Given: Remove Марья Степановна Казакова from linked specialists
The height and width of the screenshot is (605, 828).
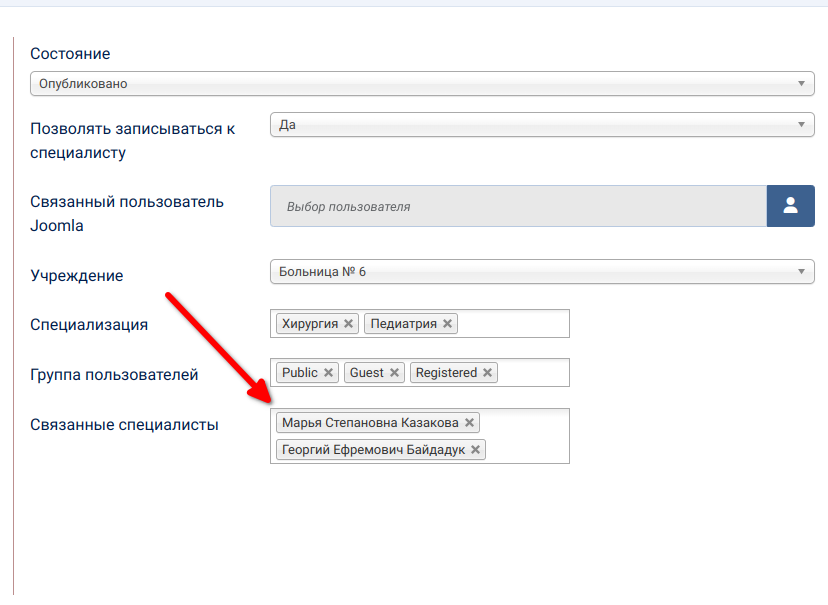Looking at the screenshot, I should coord(469,423).
